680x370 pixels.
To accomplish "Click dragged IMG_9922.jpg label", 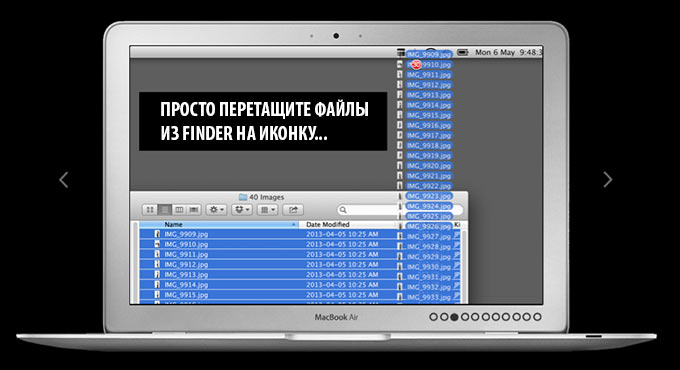I will pos(429,186).
